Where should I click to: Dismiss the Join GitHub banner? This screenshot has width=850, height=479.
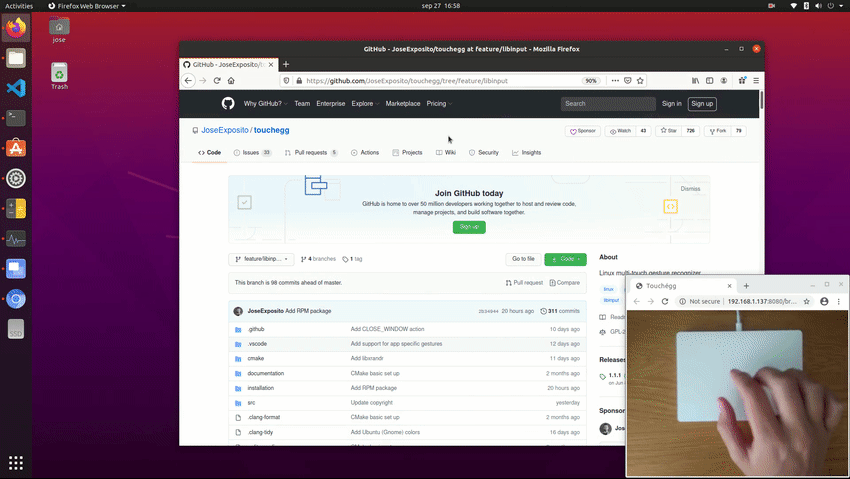point(690,189)
